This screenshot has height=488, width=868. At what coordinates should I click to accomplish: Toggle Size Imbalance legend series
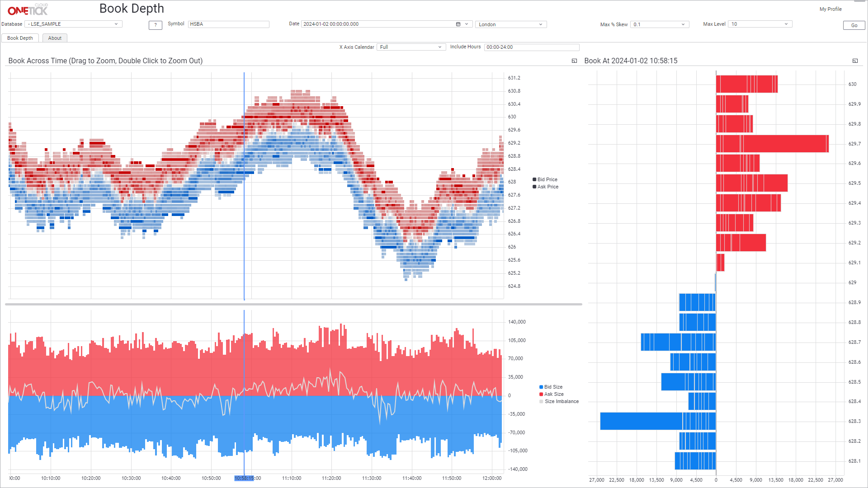(x=561, y=401)
